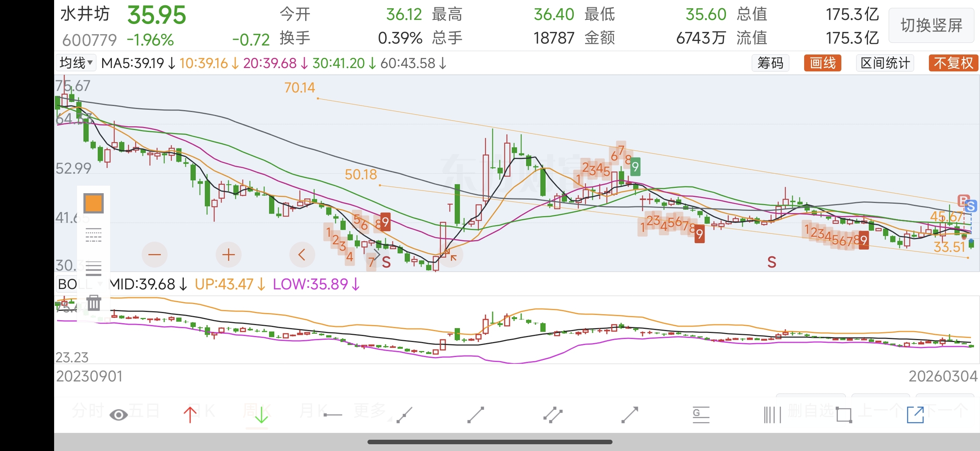Open the line style dash options

tap(94, 235)
